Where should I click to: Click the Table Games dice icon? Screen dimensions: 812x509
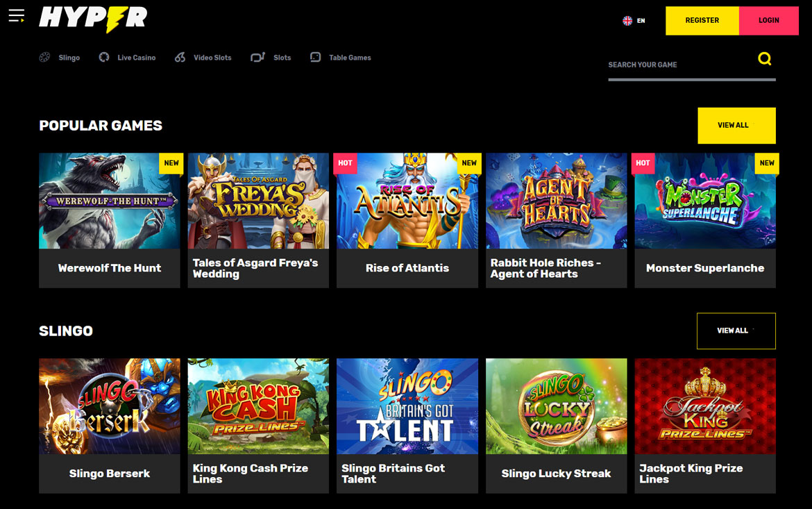[315, 57]
